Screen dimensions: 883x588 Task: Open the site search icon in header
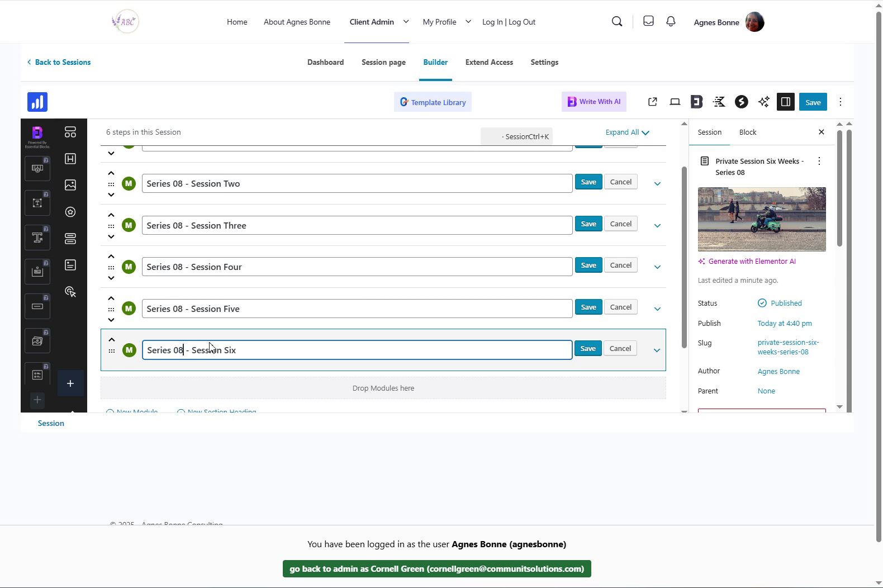click(x=617, y=22)
